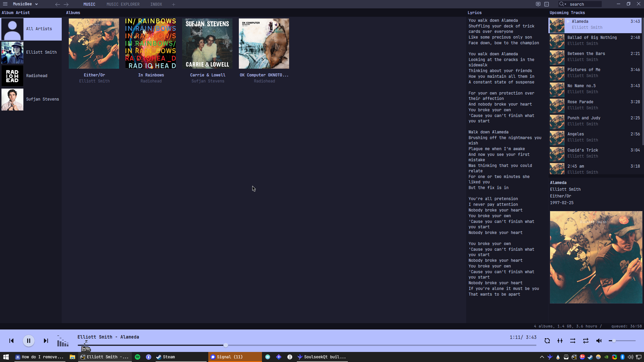The width and height of the screenshot is (644, 362).
Task: Skip to the next track
Action: 46,341
